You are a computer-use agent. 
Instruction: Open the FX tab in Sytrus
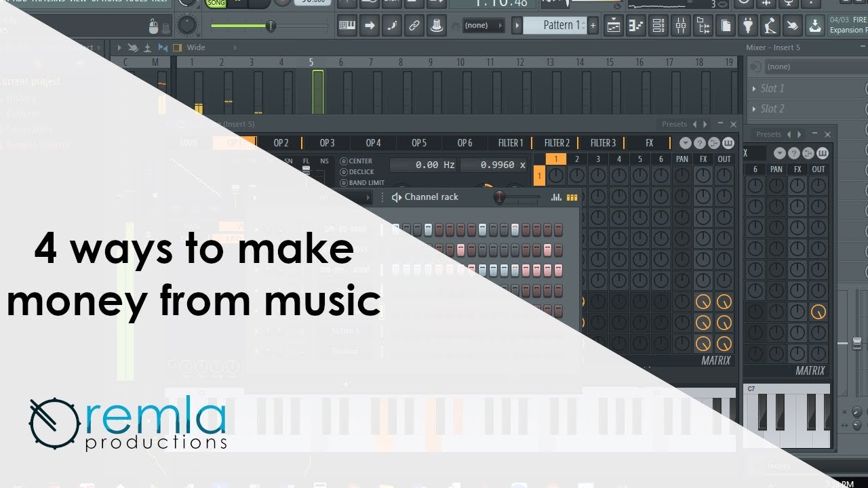tap(649, 143)
